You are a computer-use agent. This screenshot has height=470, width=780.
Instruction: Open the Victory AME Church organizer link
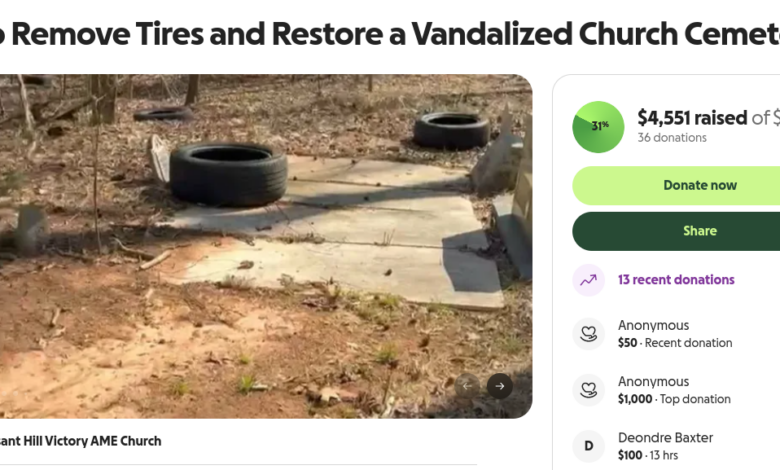pos(81,441)
